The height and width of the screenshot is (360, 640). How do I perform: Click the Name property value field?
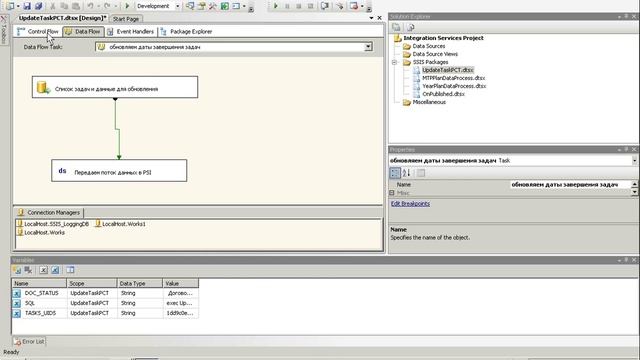pyautogui.click(x=570, y=184)
